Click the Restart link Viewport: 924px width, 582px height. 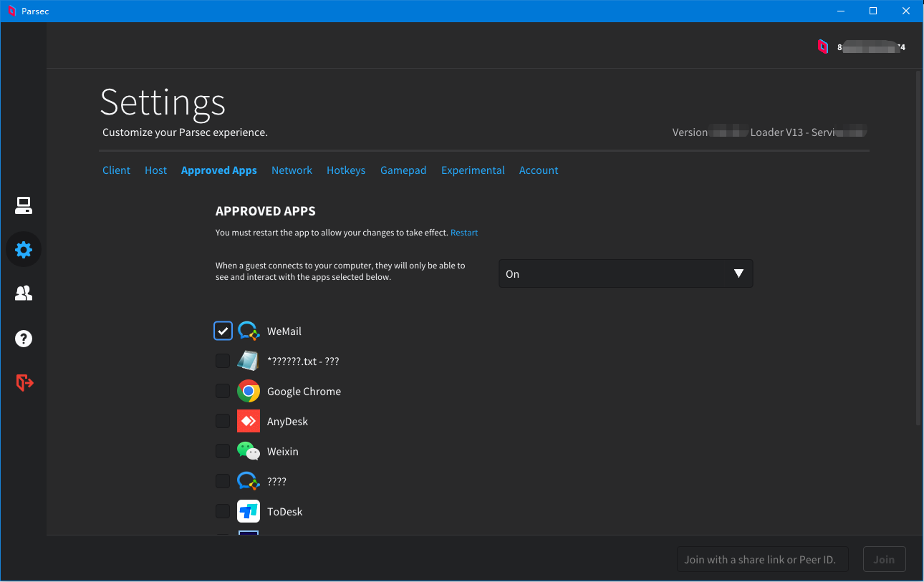[x=464, y=233]
